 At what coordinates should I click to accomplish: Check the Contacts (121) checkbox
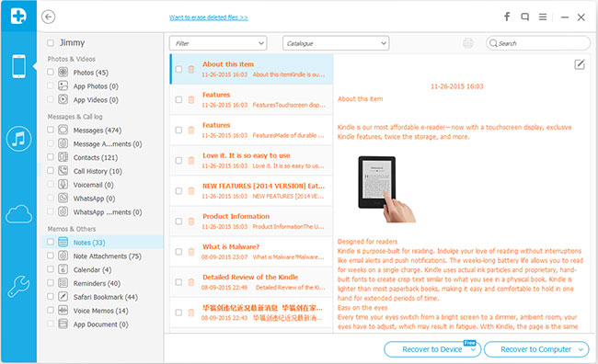[x=51, y=157]
